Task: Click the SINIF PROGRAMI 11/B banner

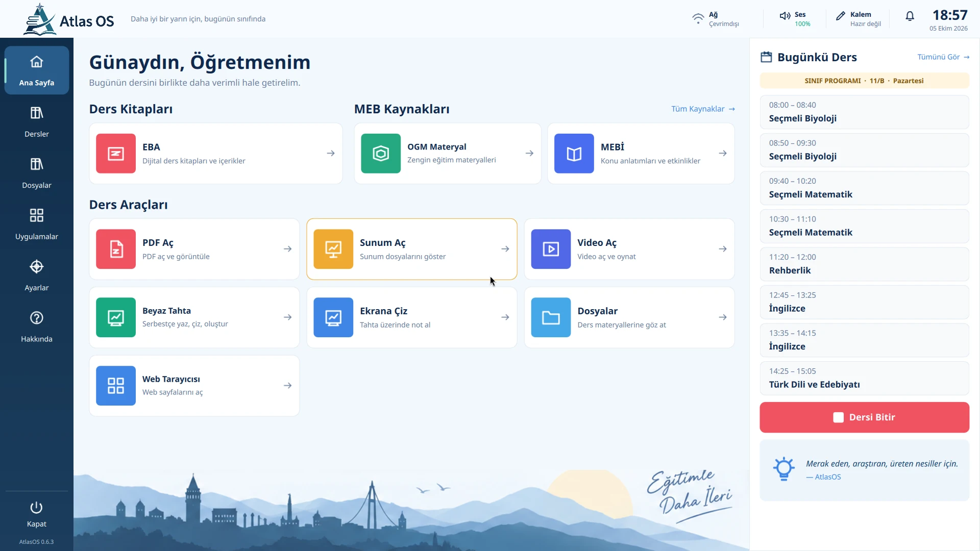Action: pyautogui.click(x=864, y=81)
